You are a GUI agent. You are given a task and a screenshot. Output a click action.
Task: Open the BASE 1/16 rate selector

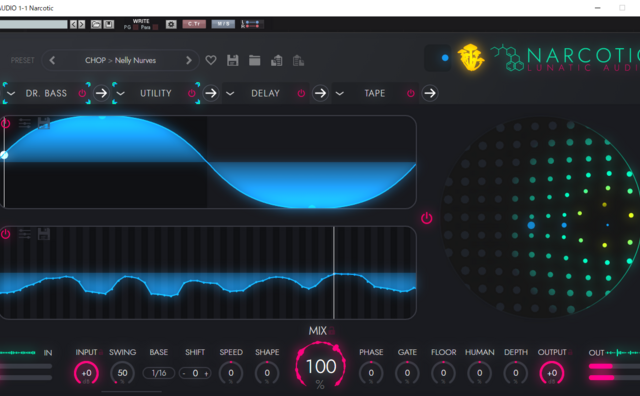[159, 373]
